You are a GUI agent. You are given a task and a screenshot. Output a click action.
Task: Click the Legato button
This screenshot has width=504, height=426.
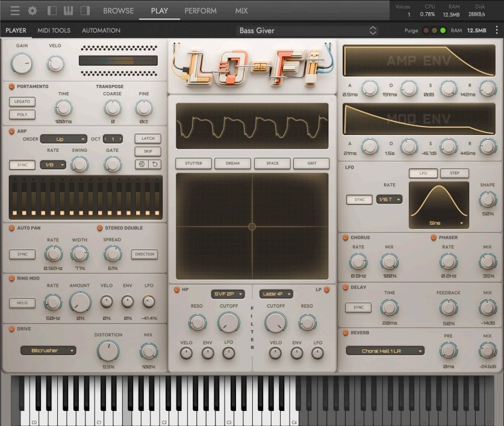coord(22,101)
